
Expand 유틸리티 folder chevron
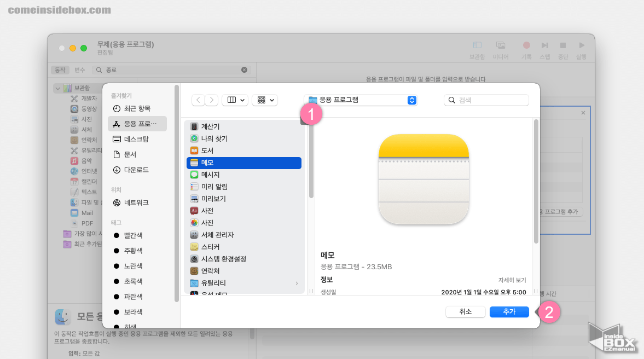click(x=297, y=283)
